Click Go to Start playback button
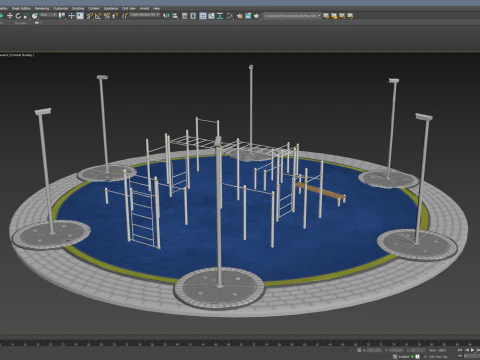Viewport: 480px width, 360px height. pyautogui.click(x=460, y=350)
